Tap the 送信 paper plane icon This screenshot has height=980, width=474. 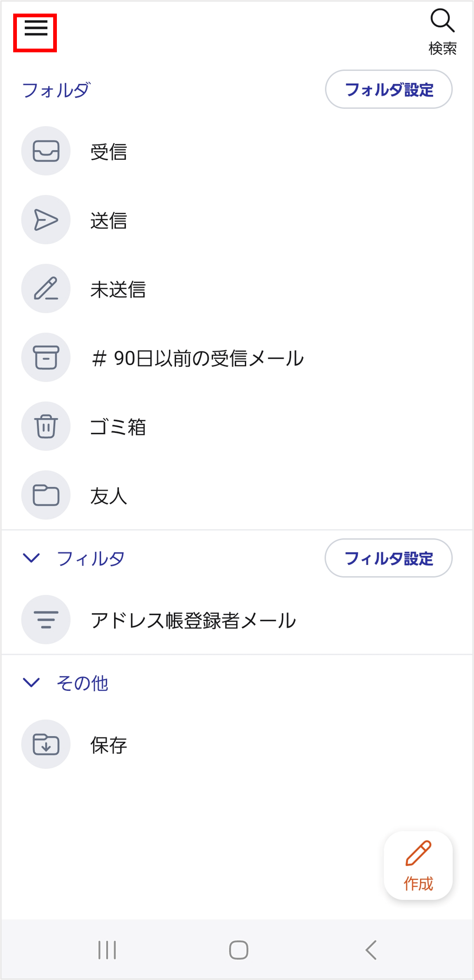[x=46, y=220]
